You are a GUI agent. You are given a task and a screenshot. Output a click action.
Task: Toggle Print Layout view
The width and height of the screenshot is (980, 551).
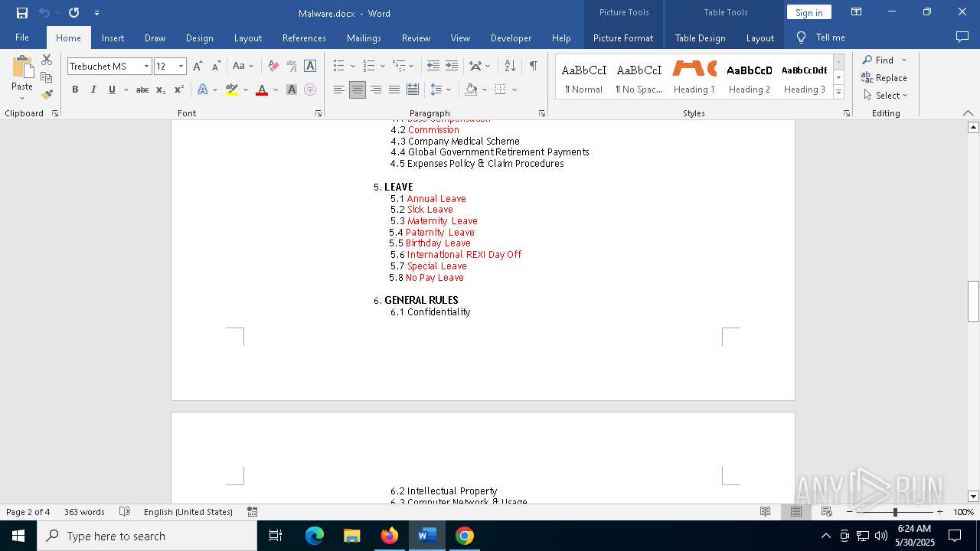[796, 512]
